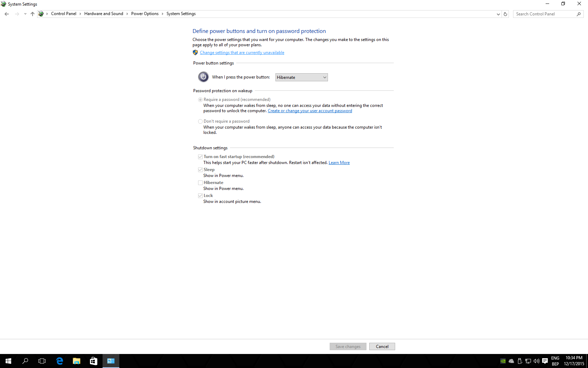Screen dimensions: 588x368
Task: Open the Action Center notifications icon
Action: pyautogui.click(x=545, y=361)
